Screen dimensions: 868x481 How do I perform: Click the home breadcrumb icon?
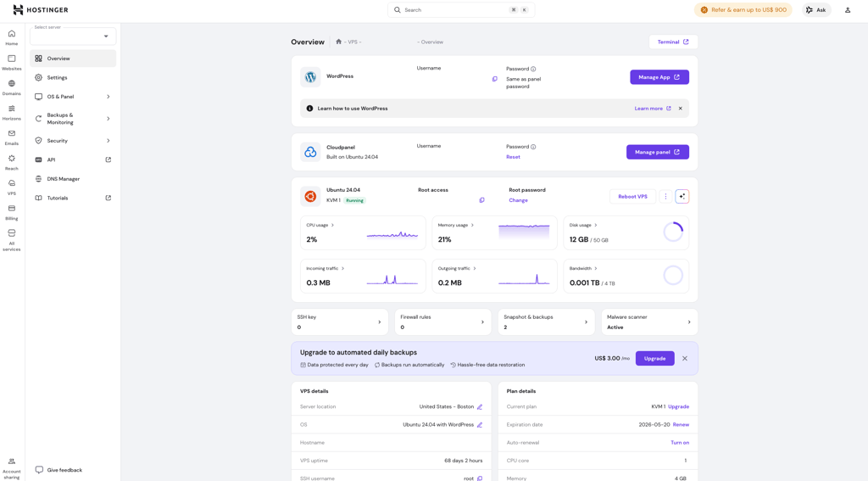(339, 42)
